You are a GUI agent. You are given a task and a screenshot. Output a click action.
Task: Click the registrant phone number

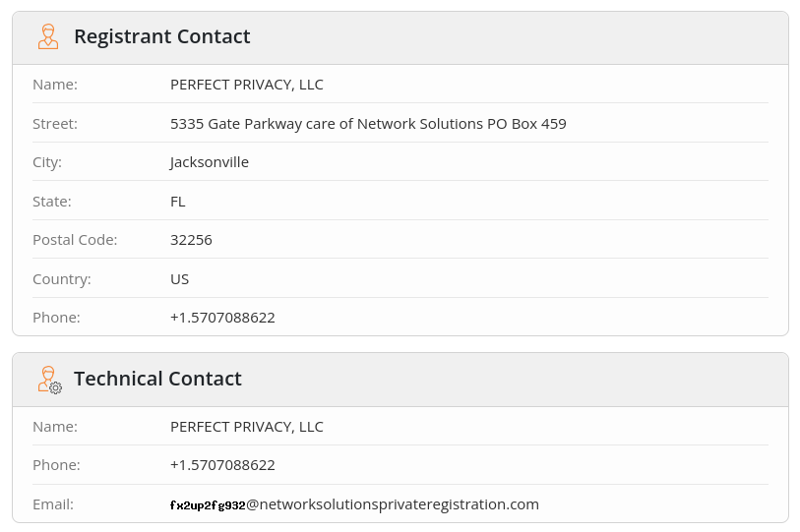point(222,318)
